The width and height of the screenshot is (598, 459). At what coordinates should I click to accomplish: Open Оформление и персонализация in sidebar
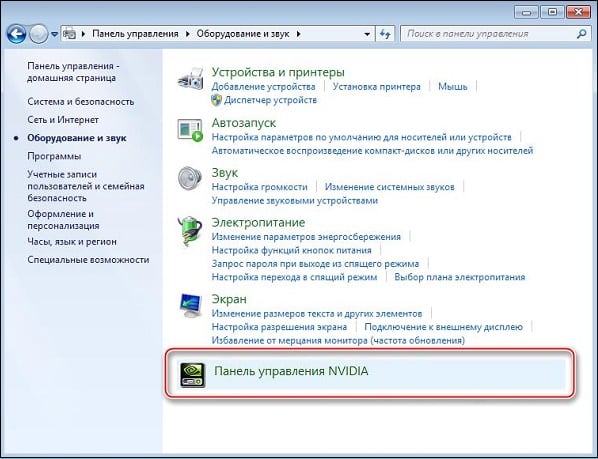click(63, 220)
